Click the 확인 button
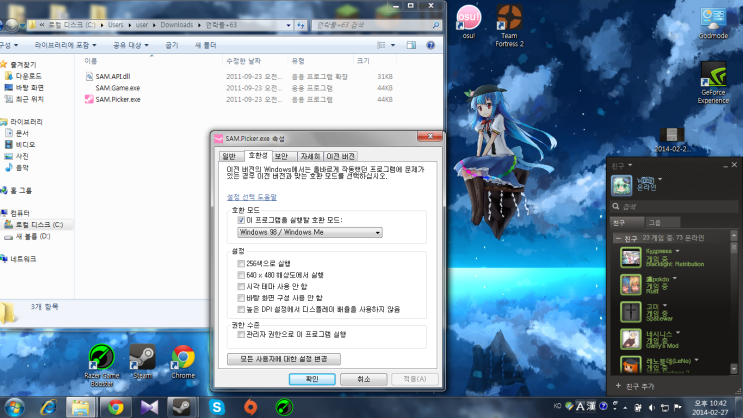 pos(312,379)
